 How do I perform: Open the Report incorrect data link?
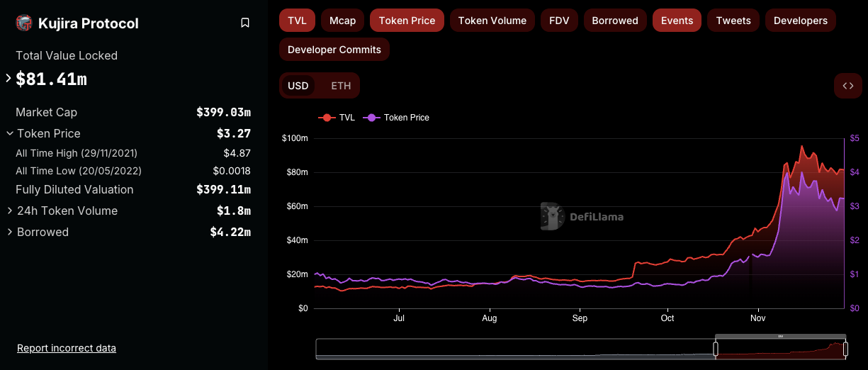pyautogui.click(x=67, y=348)
